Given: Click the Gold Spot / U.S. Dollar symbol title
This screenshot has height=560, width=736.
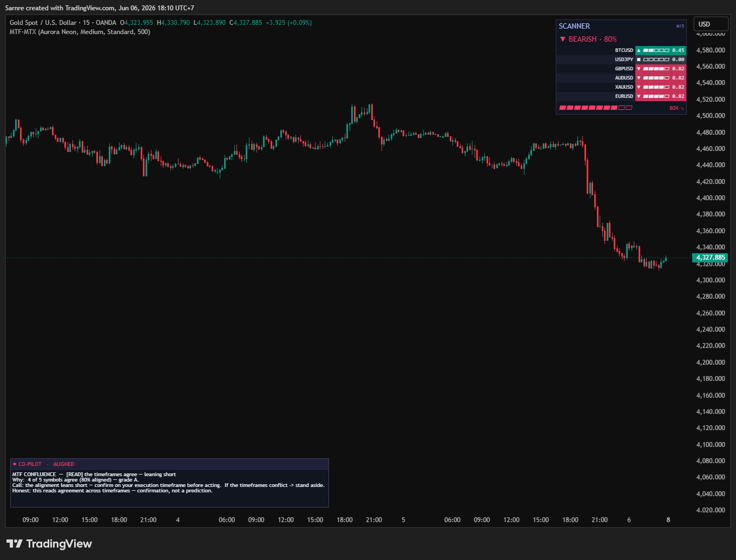Looking at the screenshot, I should [x=43, y=23].
